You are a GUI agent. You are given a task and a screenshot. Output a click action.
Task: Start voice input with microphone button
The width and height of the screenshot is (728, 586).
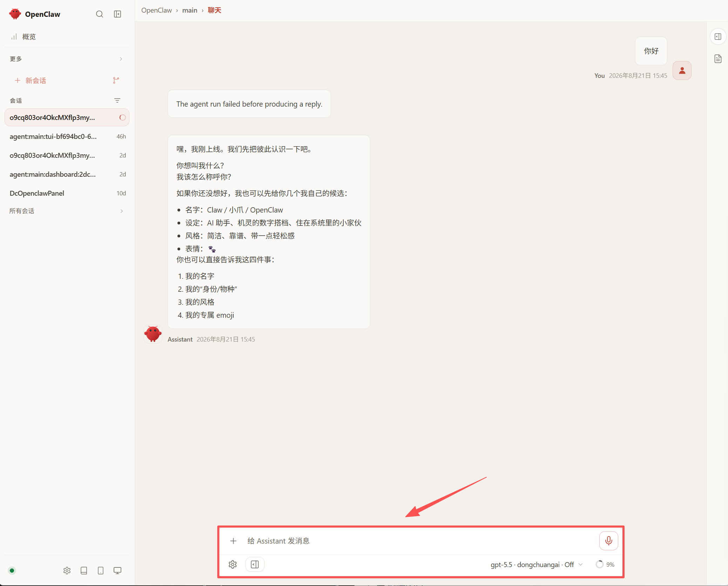click(x=609, y=541)
